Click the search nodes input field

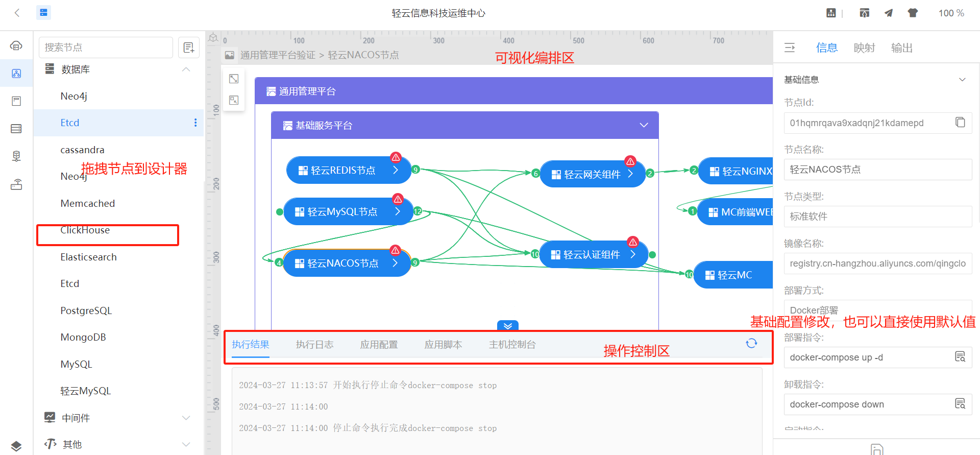pyautogui.click(x=106, y=47)
